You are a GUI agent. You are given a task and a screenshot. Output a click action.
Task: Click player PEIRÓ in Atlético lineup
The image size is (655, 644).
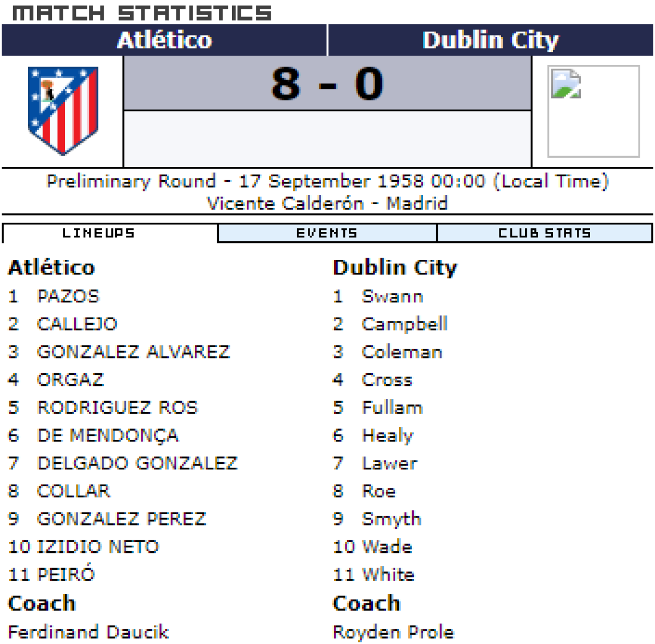tap(66, 575)
